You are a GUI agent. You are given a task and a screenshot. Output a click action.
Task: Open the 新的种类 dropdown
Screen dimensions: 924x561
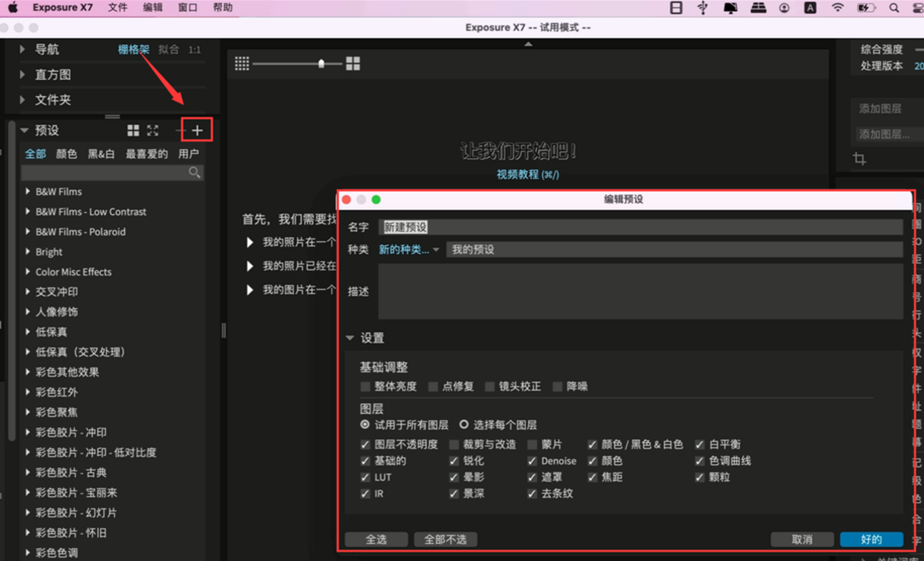(x=409, y=250)
